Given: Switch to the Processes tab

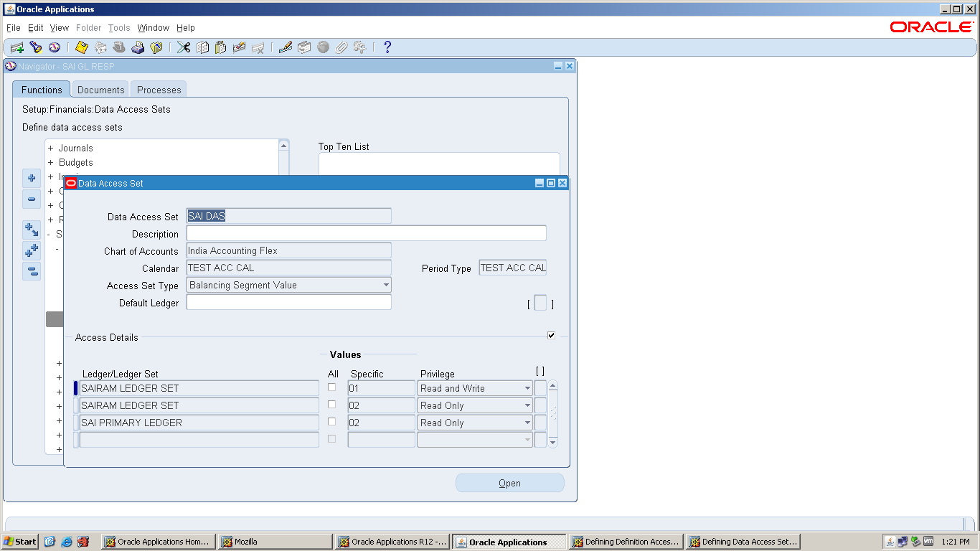Looking at the screenshot, I should tap(159, 90).
